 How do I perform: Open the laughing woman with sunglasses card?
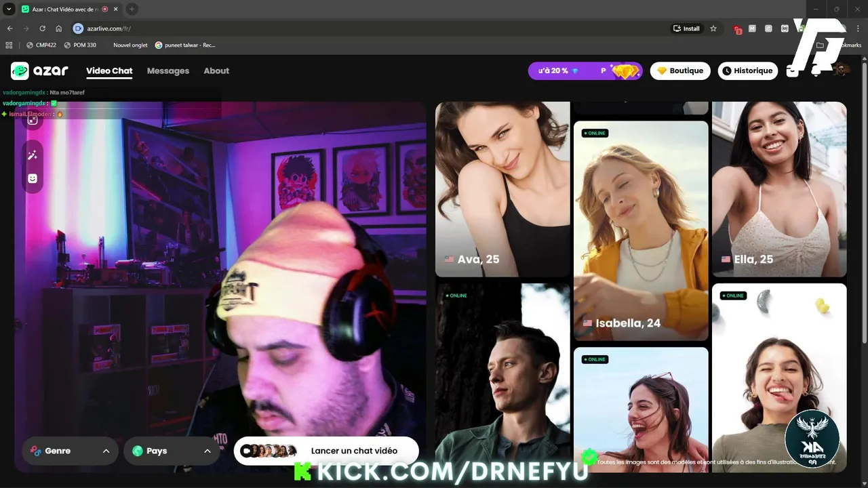641,409
